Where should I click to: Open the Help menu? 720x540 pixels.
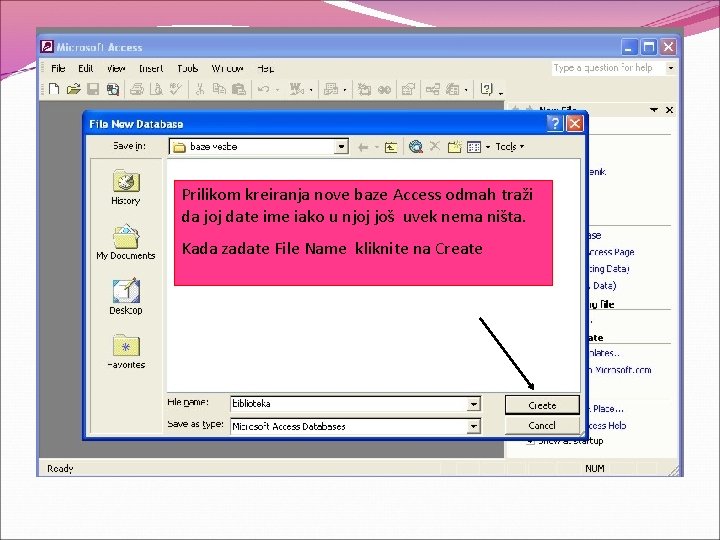tap(265, 68)
